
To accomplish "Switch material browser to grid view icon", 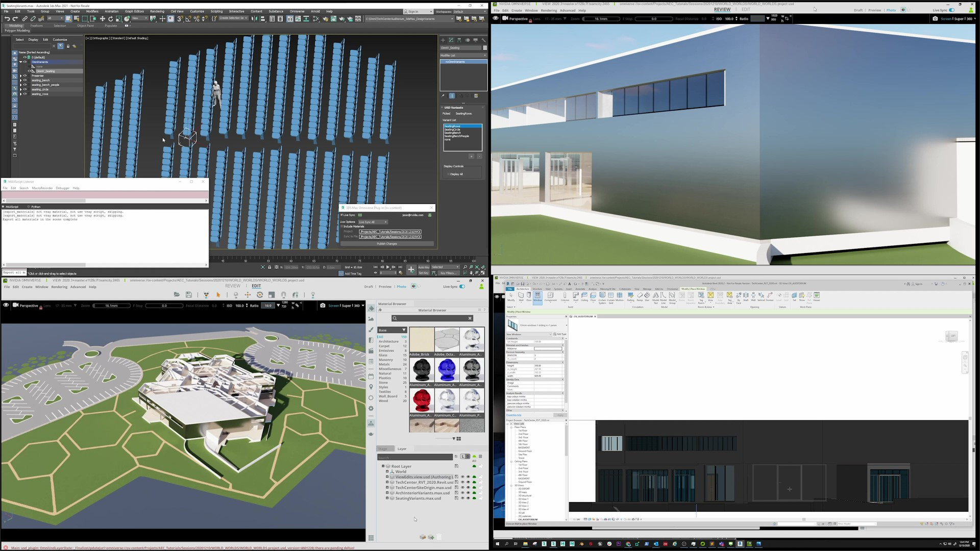I will coord(459,439).
